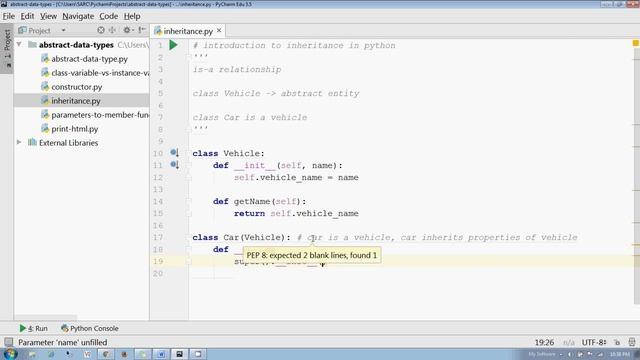Image resolution: width=640 pixels, height=360 pixels.
Task: Open the View menu
Action: click(48, 16)
